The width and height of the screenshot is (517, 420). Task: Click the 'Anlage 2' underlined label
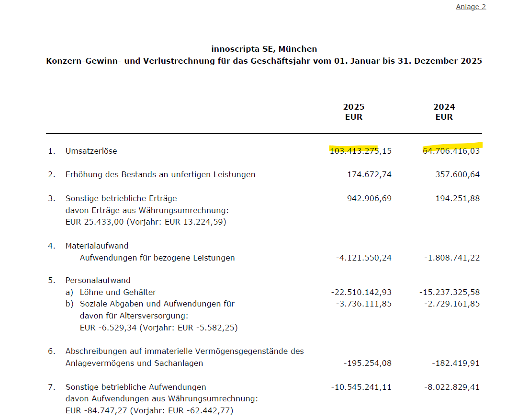point(471,7)
